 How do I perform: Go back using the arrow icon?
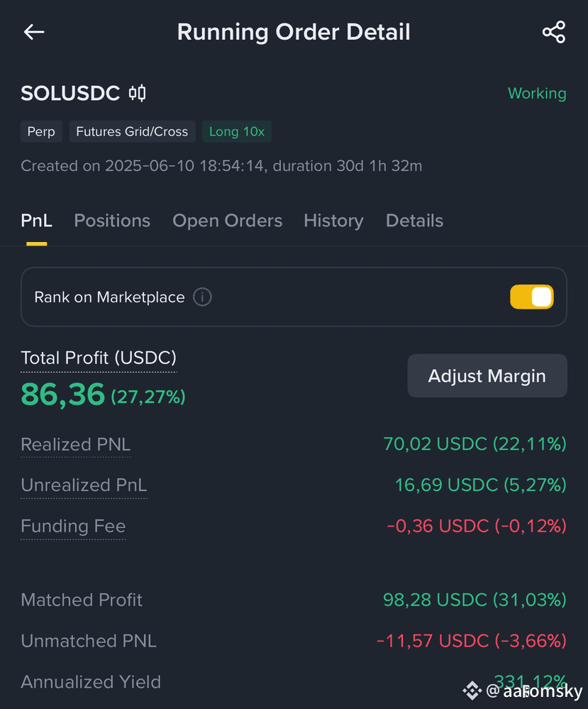point(34,32)
